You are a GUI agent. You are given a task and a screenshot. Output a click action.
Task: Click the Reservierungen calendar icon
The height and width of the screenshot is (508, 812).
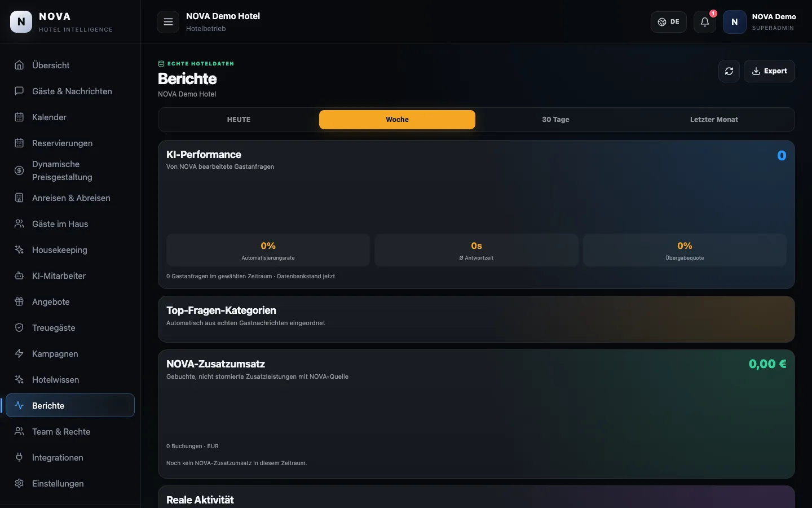point(19,143)
